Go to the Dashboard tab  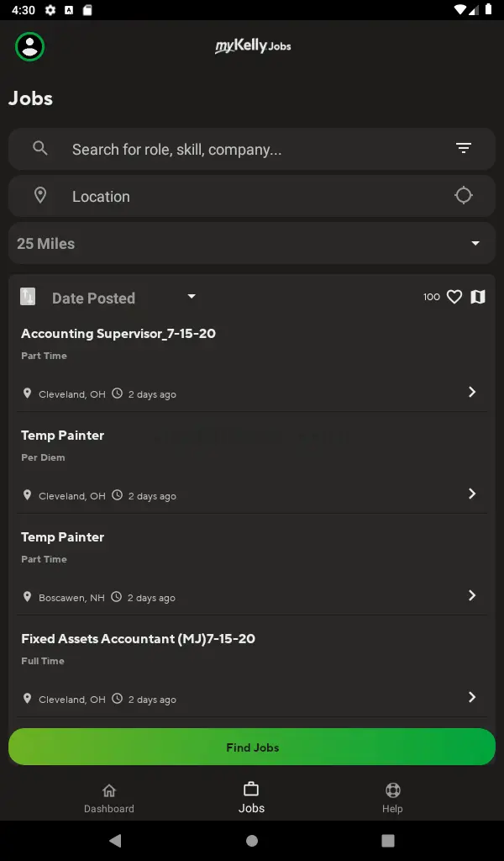click(108, 798)
